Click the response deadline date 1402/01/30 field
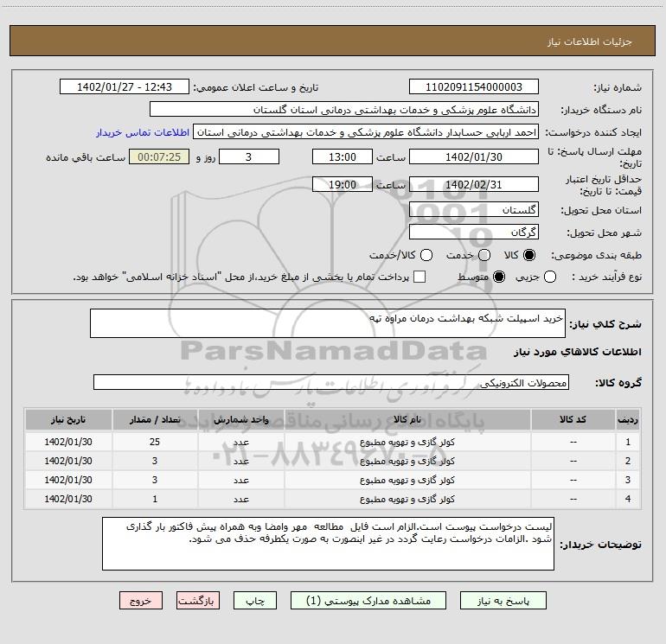This screenshot has height=644, width=666. 474,156
